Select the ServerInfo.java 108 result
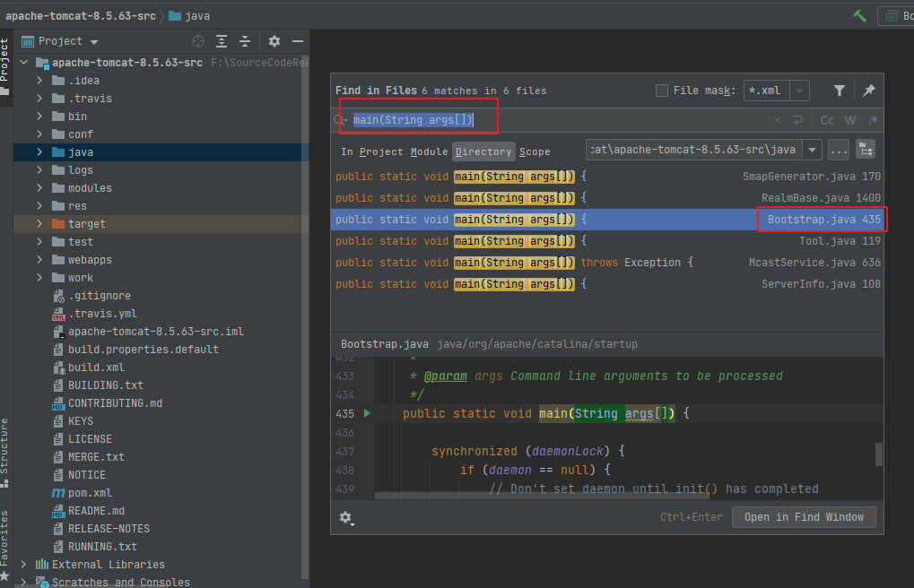Screen dimensions: 914x588 tap(607, 284)
